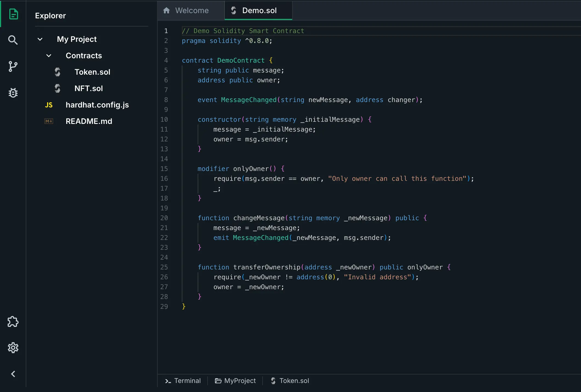Click the folder icon beside MyProject

[218, 381]
